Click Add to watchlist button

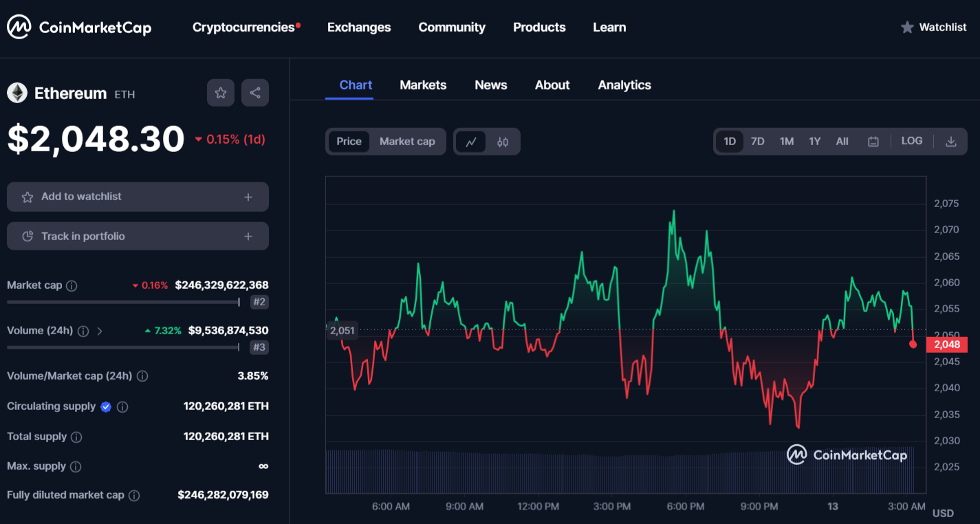click(x=138, y=197)
